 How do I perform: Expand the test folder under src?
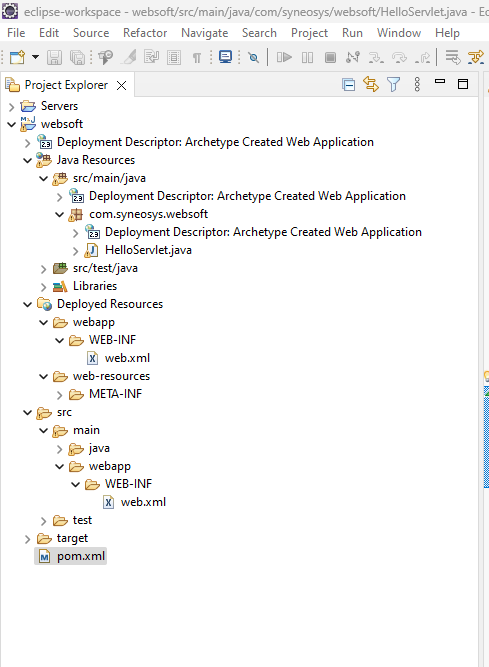coord(43,521)
